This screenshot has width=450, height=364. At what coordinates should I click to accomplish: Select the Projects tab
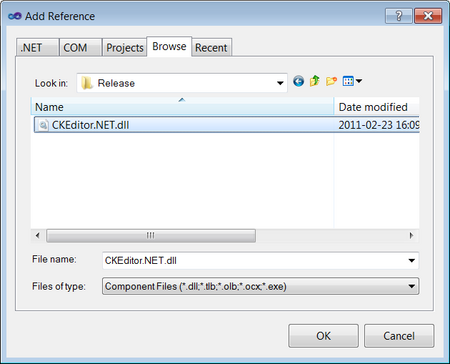[x=124, y=48]
